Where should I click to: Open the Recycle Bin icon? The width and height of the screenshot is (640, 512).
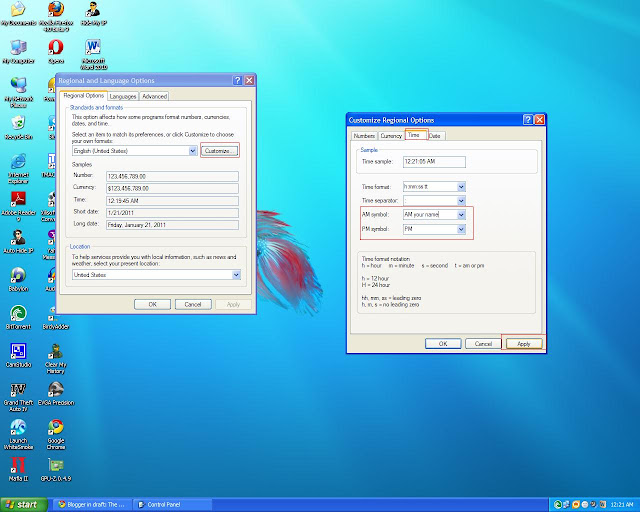coord(18,127)
